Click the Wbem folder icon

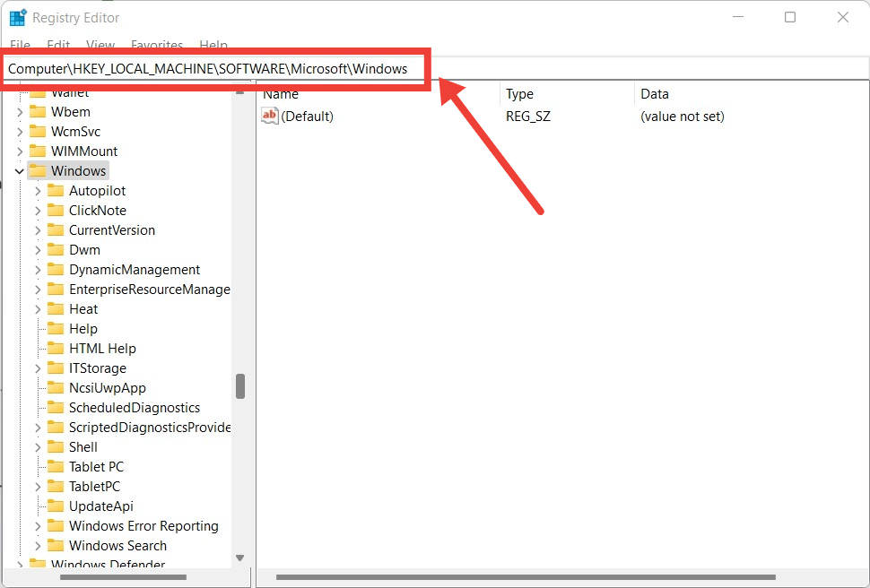point(37,112)
